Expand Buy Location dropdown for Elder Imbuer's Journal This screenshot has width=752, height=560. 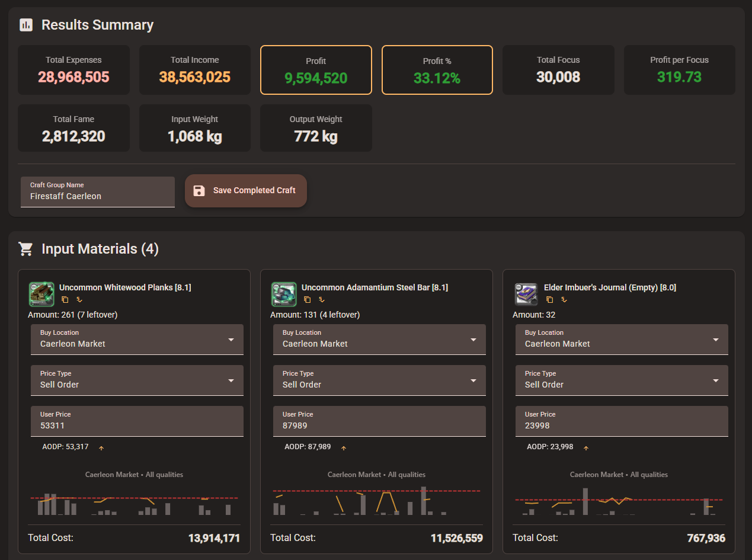coord(622,340)
